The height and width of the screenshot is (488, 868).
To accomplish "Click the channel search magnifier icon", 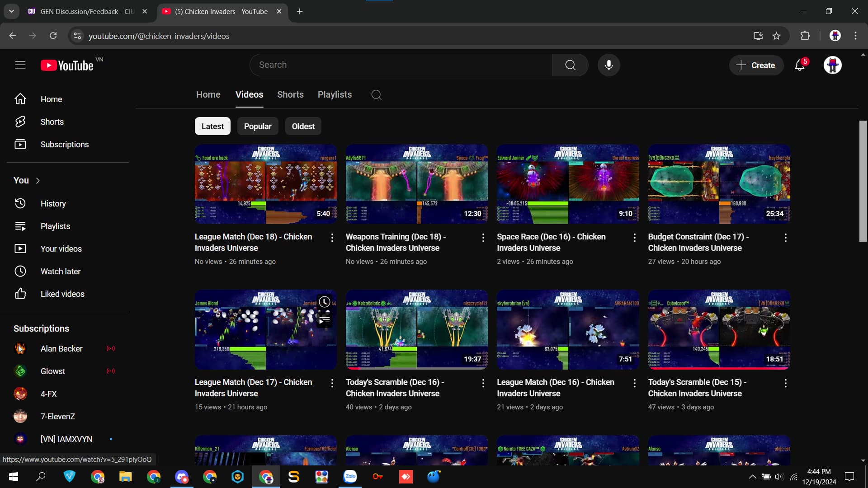I will click(x=376, y=95).
